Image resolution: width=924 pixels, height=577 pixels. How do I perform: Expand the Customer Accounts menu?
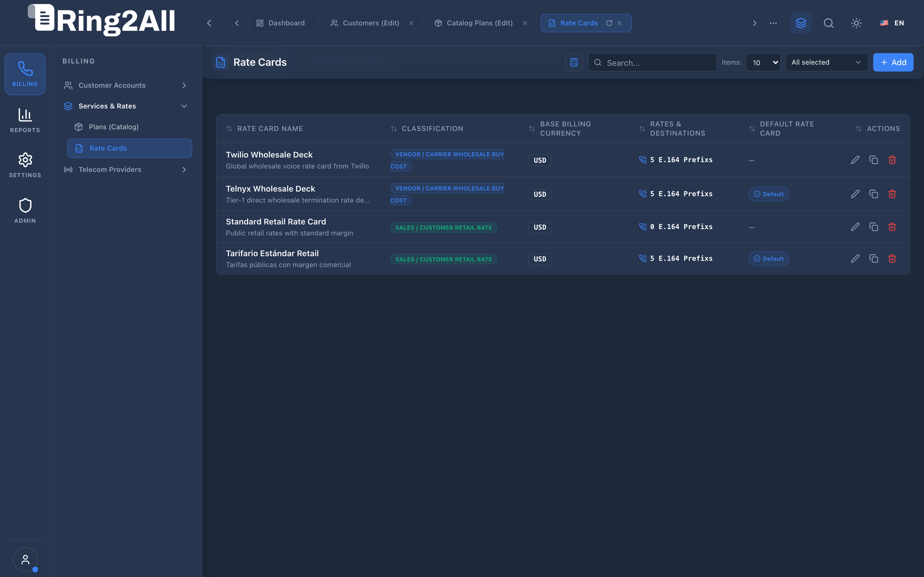click(x=126, y=85)
